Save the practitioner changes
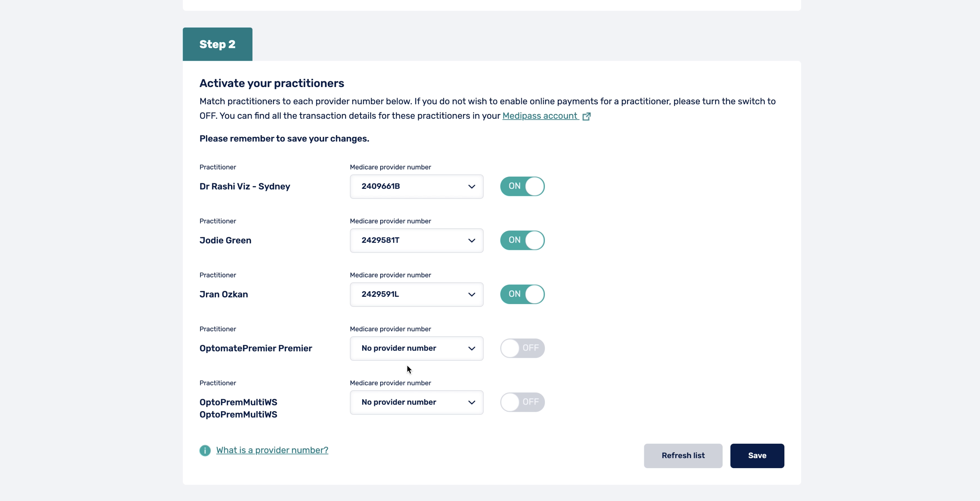The image size is (980, 501). point(757,455)
